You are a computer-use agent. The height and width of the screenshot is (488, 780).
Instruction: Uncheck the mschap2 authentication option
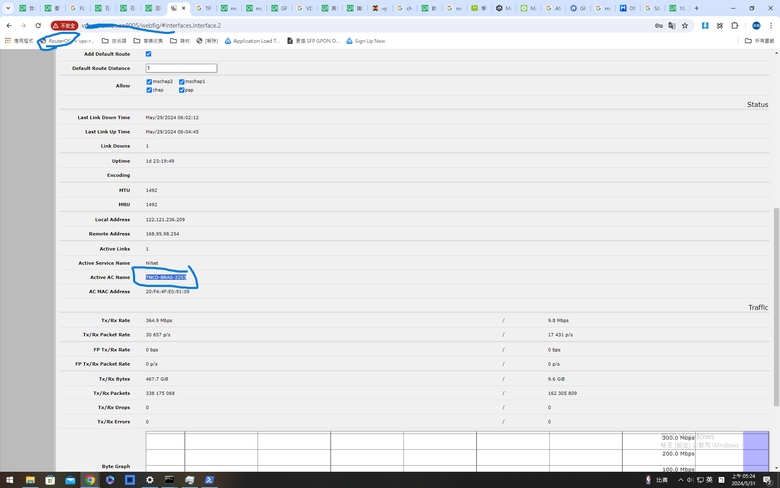click(149, 82)
